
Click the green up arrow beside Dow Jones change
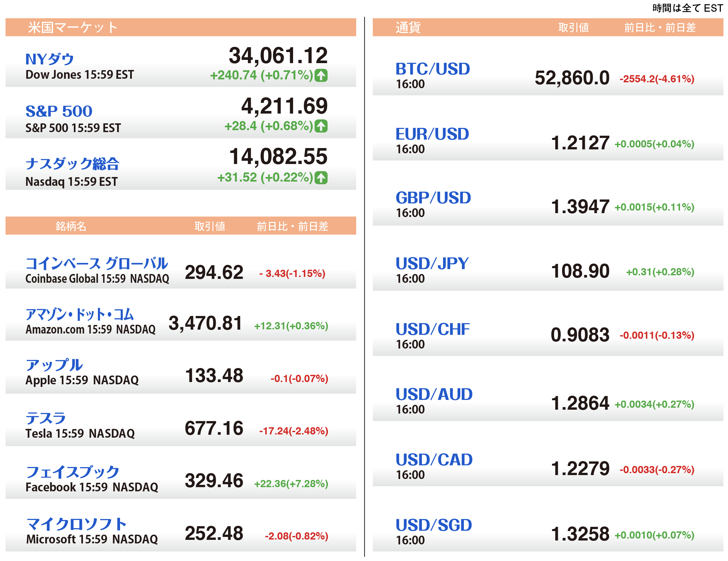[x=321, y=75]
